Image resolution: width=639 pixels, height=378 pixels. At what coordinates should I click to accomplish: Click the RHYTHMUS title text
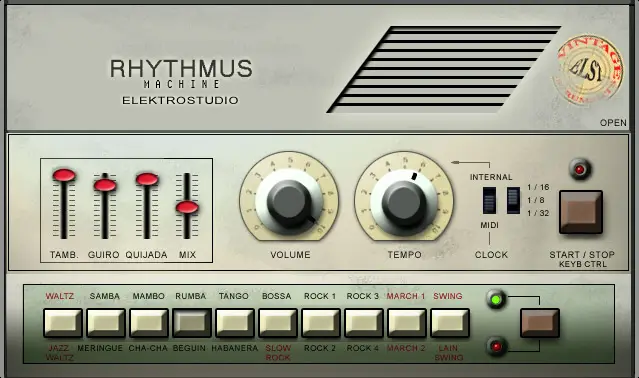point(181,68)
